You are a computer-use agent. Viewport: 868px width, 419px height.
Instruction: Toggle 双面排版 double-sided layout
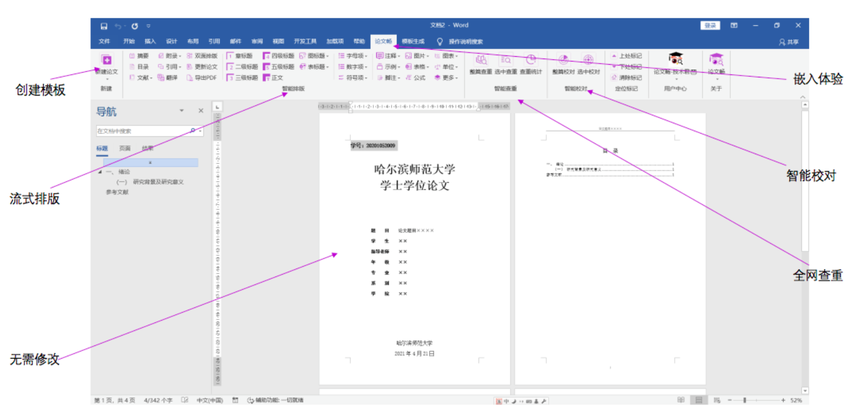[202, 56]
